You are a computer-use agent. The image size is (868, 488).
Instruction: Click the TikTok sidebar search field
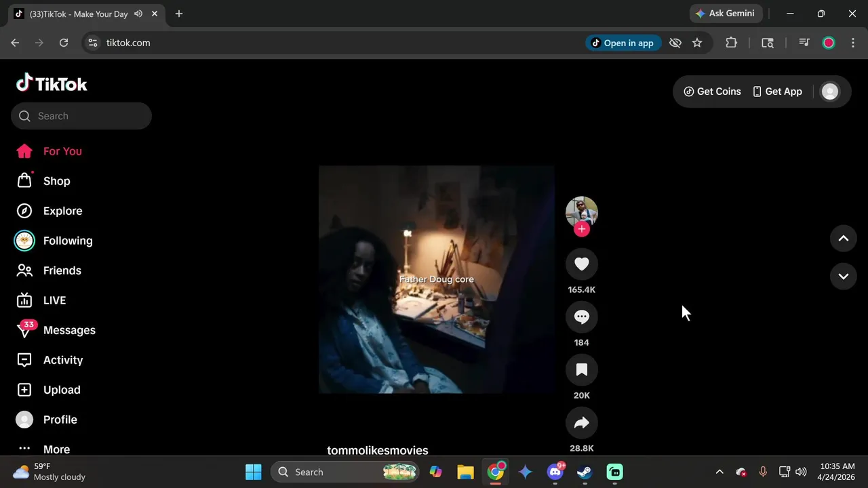pyautogui.click(x=81, y=116)
